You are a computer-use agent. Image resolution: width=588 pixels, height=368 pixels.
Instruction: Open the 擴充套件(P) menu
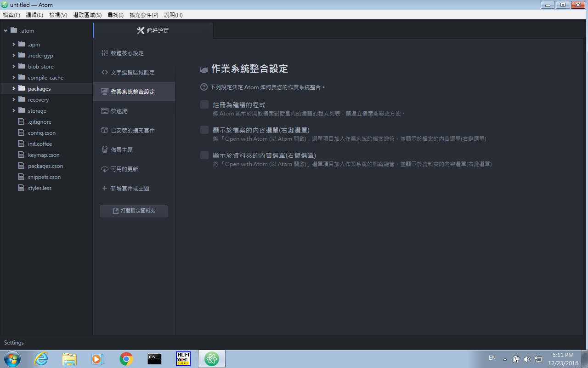point(144,15)
